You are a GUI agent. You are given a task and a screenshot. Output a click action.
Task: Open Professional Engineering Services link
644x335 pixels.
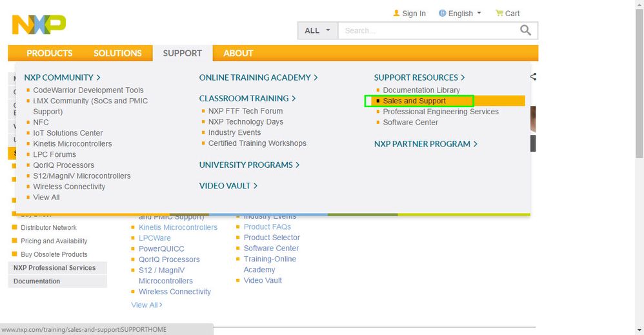pos(441,112)
